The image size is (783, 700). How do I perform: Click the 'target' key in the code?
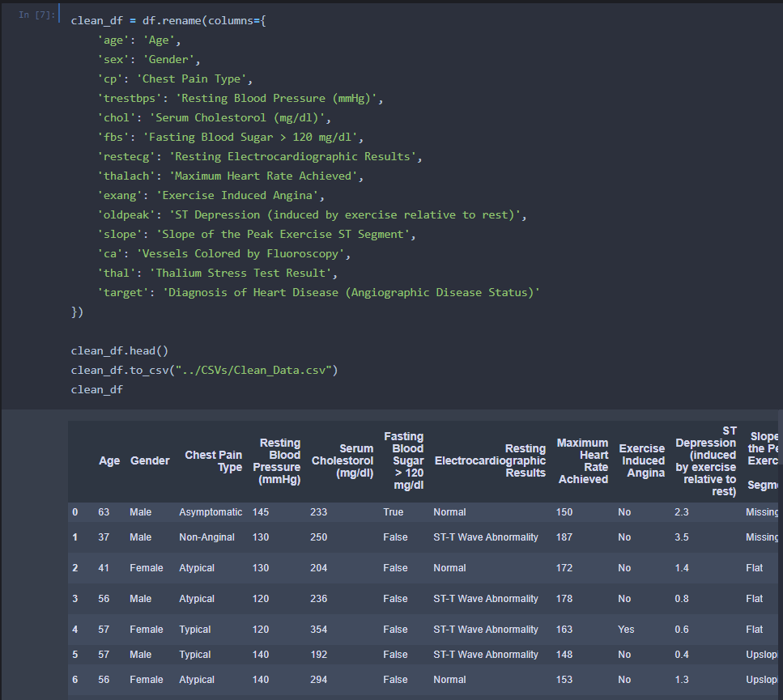123,294
